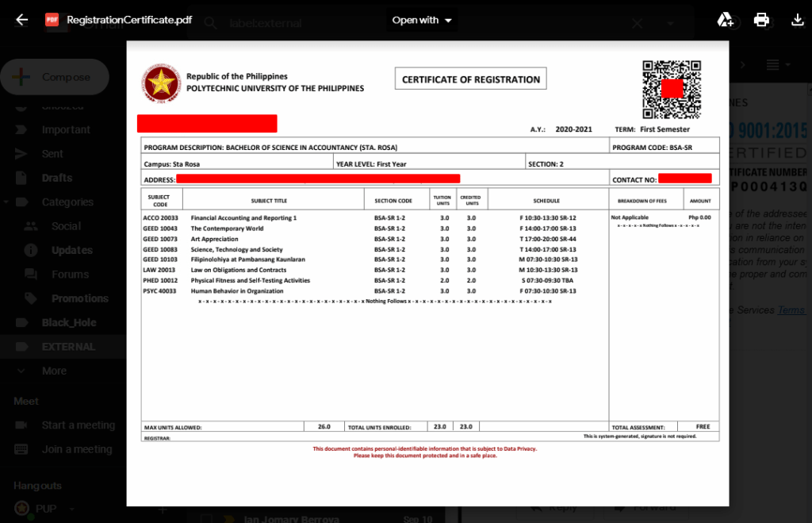Tick the checkbox beside Ian Jomary Berroya email
The width and height of the screenshot is (812, 523).
click(x=207, y=519)
